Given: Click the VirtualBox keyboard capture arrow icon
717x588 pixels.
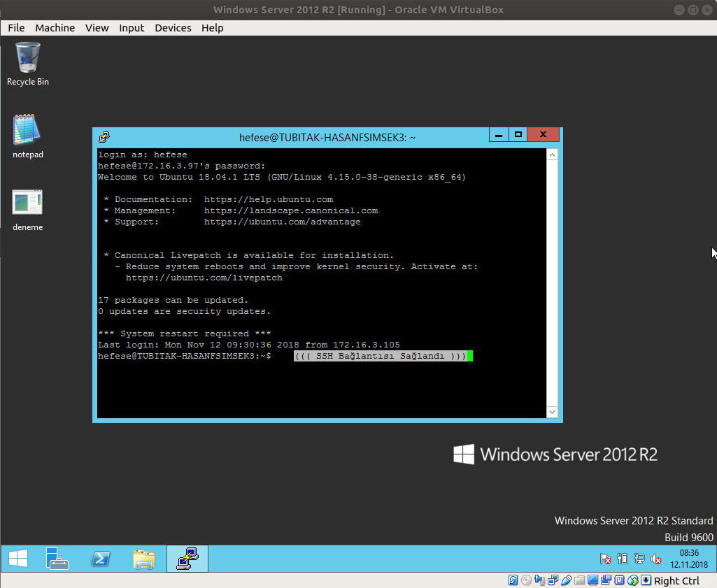Looking at the screenshot, I should tap(646, 580).
